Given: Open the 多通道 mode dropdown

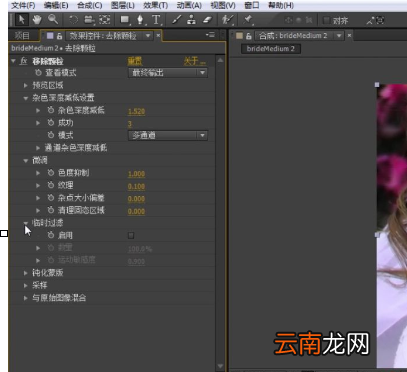Looking at the screenshot, I should (x=168, y=135).
